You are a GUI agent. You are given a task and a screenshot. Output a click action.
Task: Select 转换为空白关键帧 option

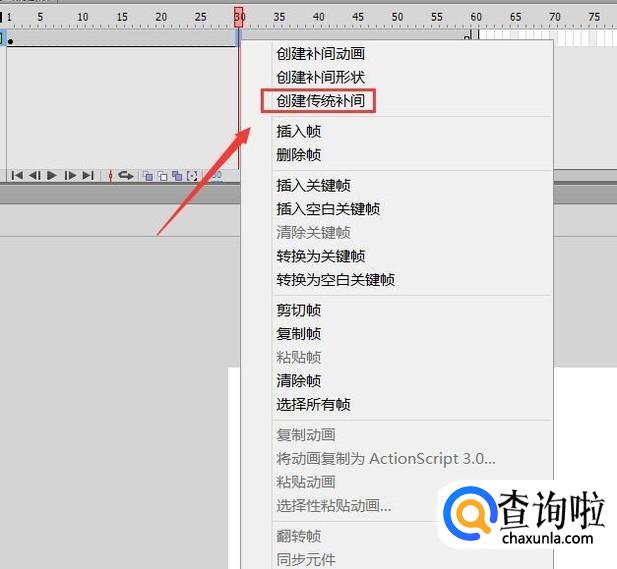336,280
